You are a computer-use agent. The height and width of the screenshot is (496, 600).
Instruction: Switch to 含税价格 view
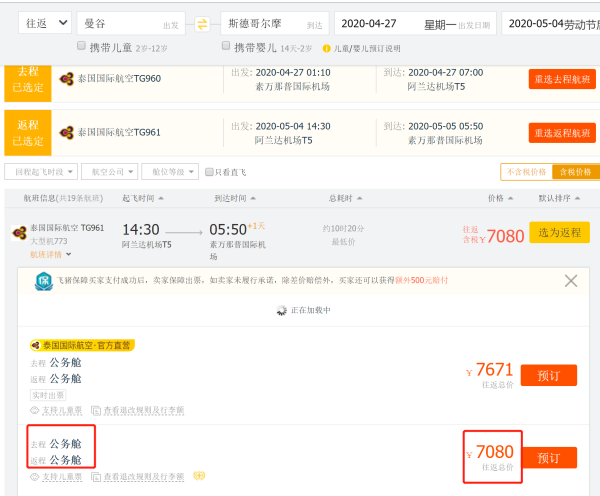576,172
